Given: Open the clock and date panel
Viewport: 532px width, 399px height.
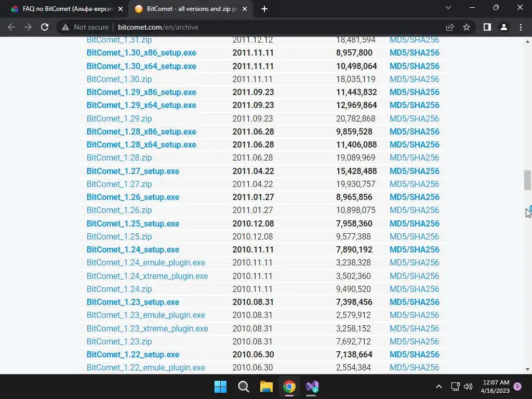Looking at the screenshot, I should pos(495,387).
